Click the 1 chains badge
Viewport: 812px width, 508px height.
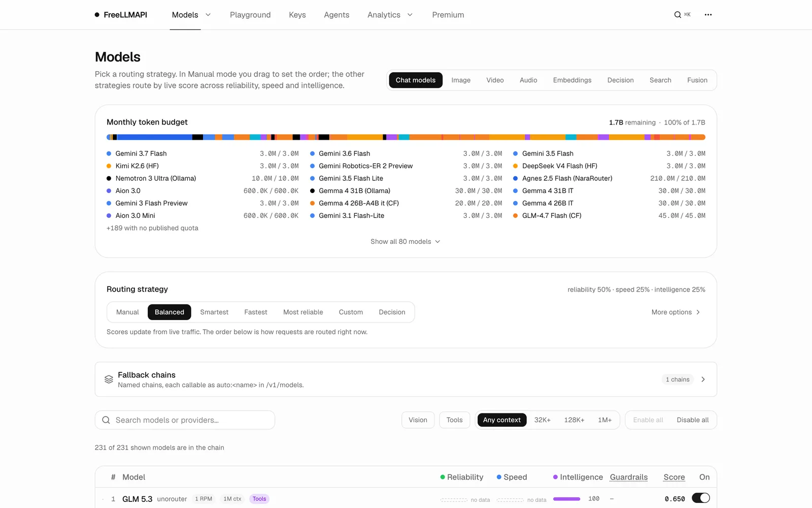pos(678,379)
